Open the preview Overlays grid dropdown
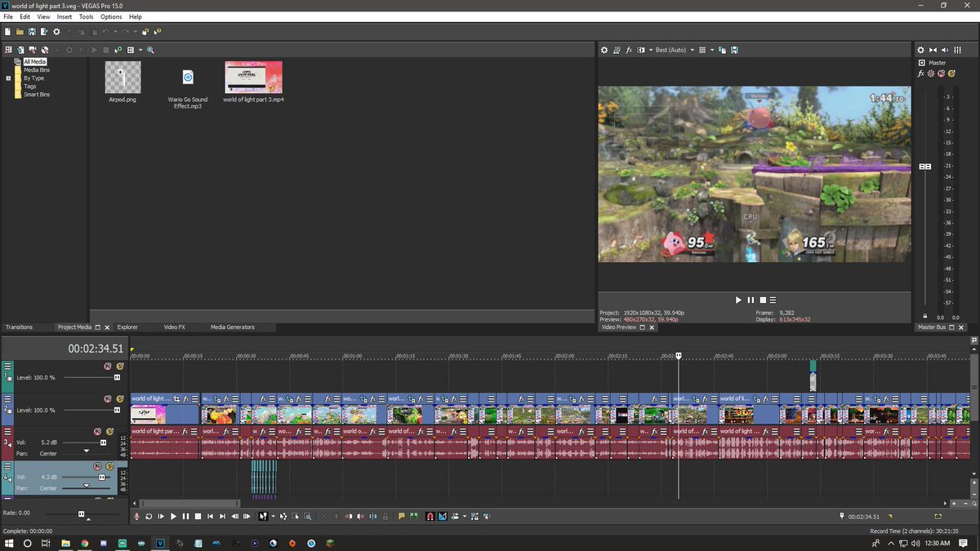The image size is (980, 551). pos(712,50)
